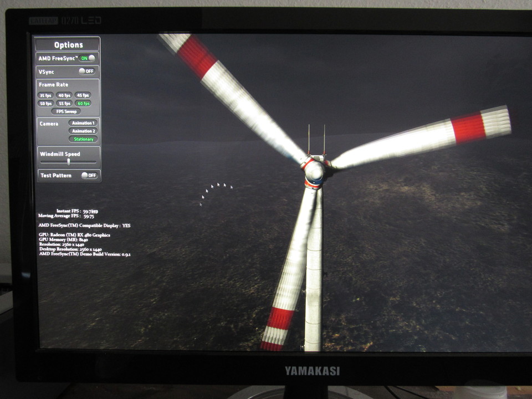Turn on the Test Pattern toggle
The image size is (532, 399).
pos(89,176)
